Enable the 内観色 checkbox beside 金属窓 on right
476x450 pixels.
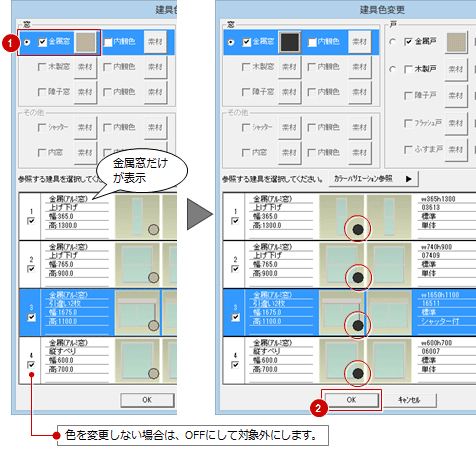coord(312,42)
